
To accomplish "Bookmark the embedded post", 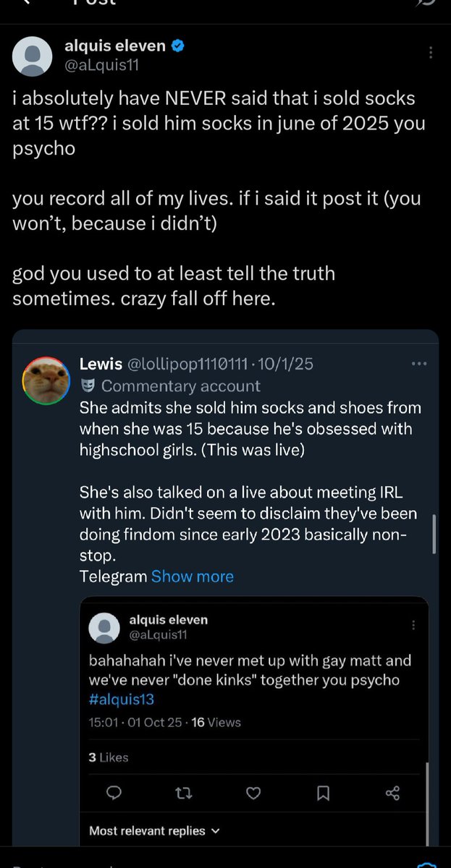I will pyautogui.click(x=324, y=793).
